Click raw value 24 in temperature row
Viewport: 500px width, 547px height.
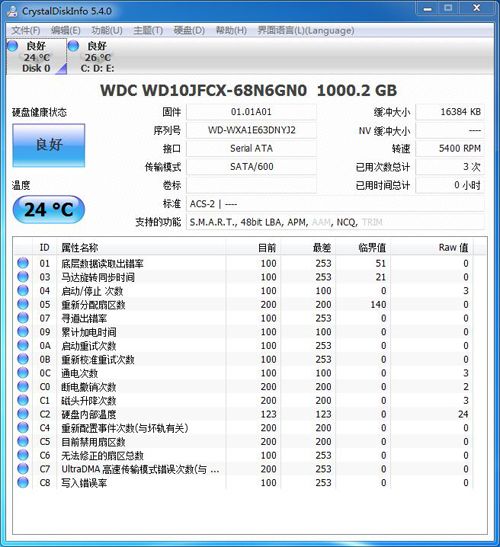(x=463, y=414)
